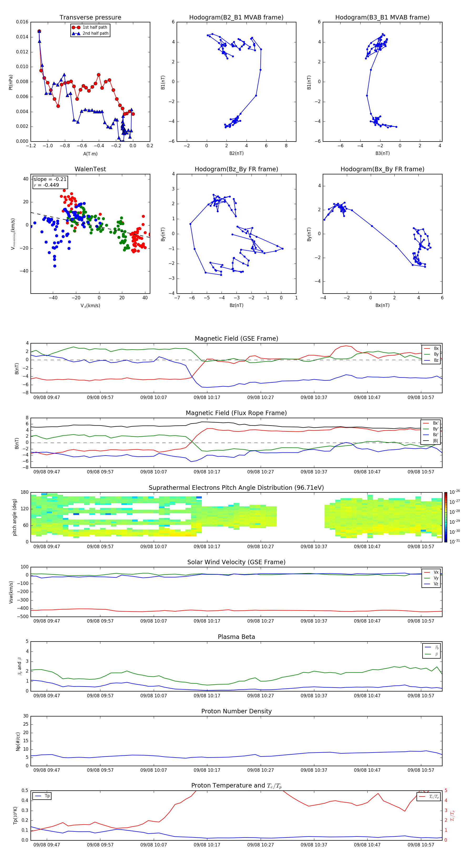Click '09/08 09:47' tick under GSE magnetic field plot

coord(47,398)
